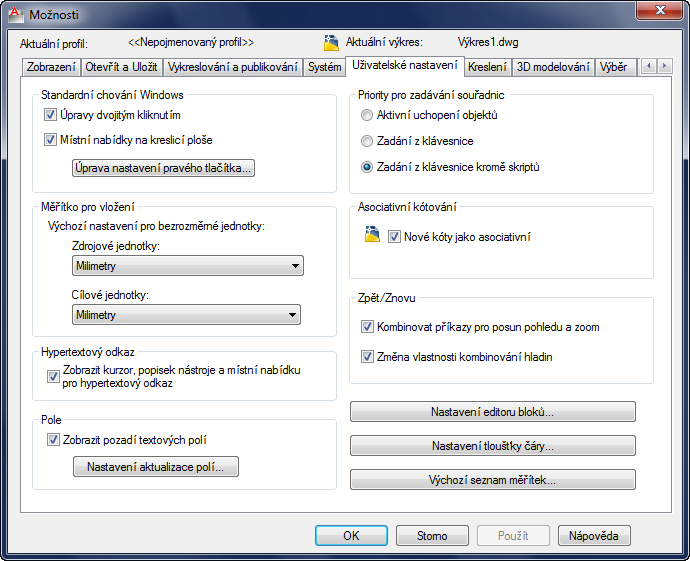
Task: Select Zadání z klávesnice radio option
Action: [x=367, y=141]
